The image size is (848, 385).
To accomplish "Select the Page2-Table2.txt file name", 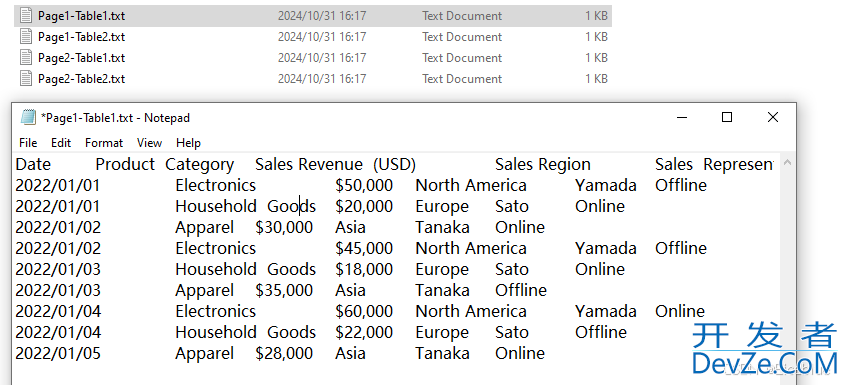I will click(x=81, y=79).
